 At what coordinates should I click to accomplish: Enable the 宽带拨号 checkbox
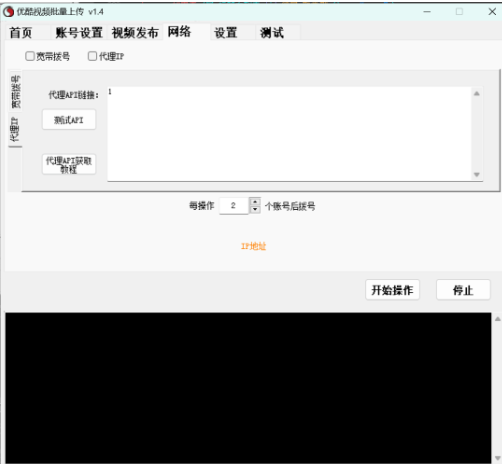click(30, 56)
